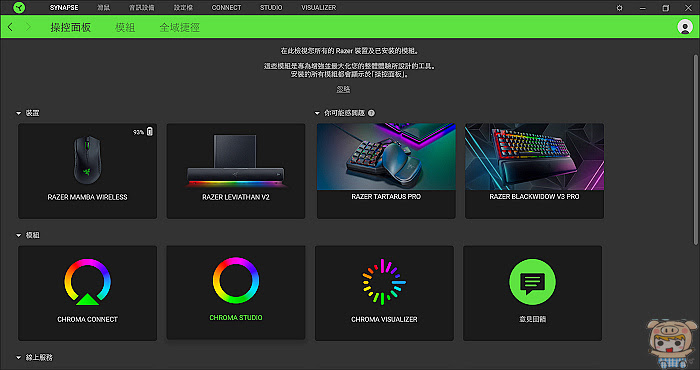
Task: Open the user account avatar icon
Action: click(x=684, y=27)
